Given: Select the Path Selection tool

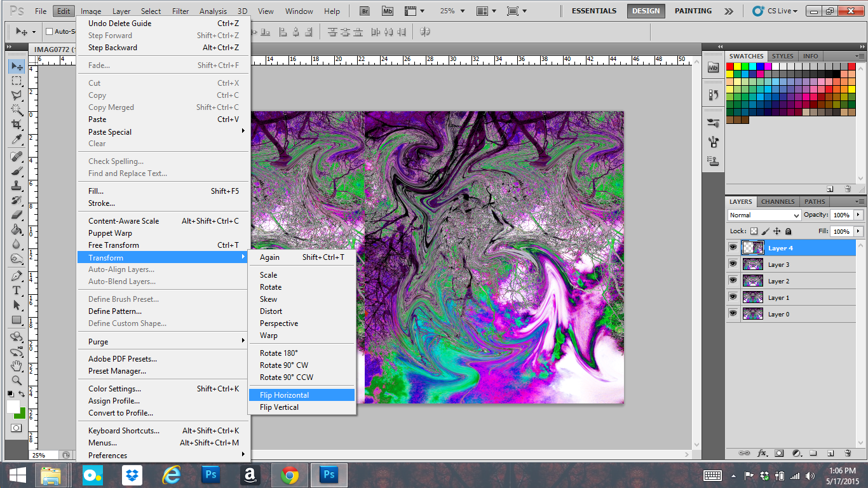Looking at the screenshot, I should (x=17, y=305).
